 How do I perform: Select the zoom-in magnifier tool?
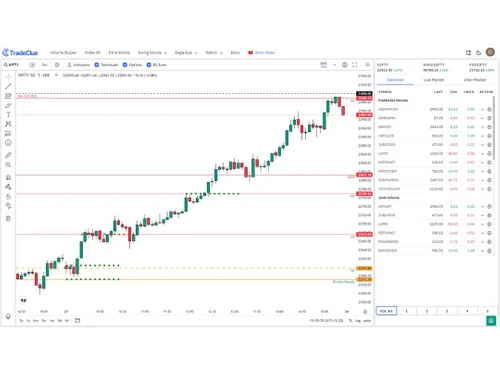point(8,165)
